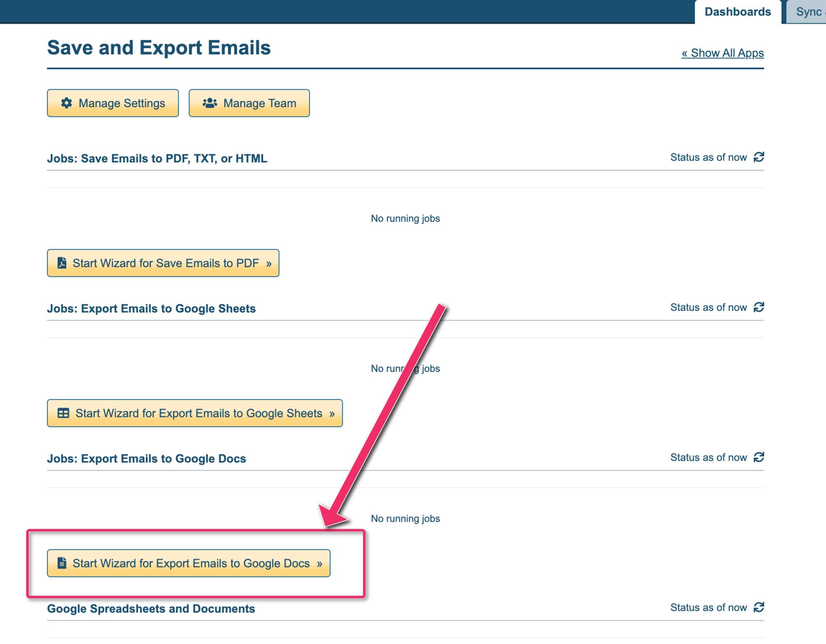The width and height of the screenshot is (826, 644).
Task: Refresh status for Google Spreadsheets and Documents
Action: [x=758, y=607]
